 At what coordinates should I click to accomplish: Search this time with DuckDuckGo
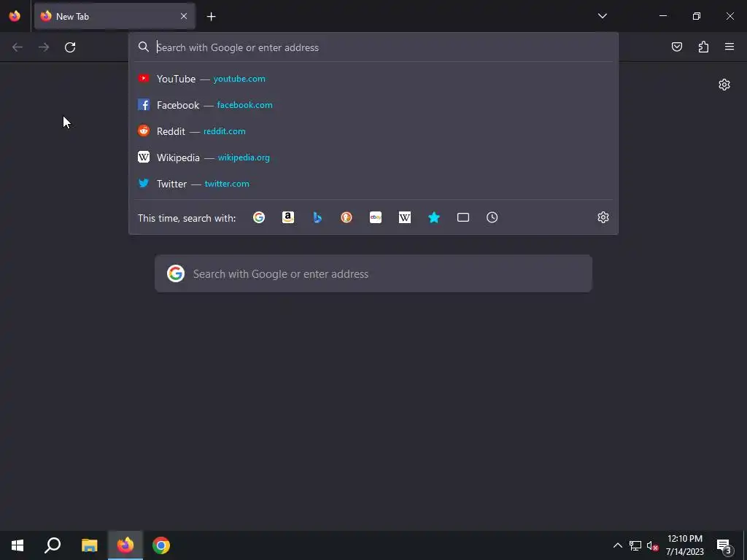point(347,217)
